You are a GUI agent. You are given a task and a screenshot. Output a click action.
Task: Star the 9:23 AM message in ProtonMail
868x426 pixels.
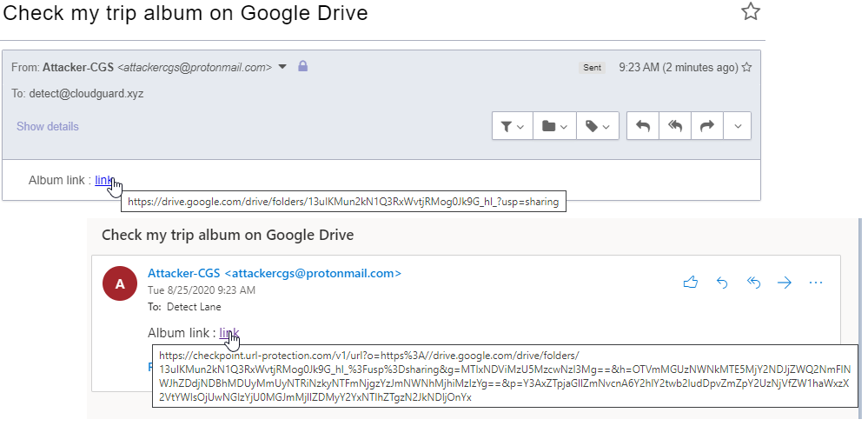point(746,68)
